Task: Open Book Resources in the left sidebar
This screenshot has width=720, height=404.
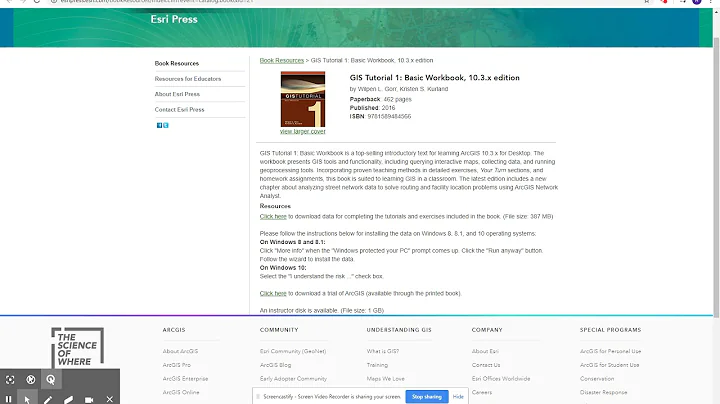Action: (177, 63)
